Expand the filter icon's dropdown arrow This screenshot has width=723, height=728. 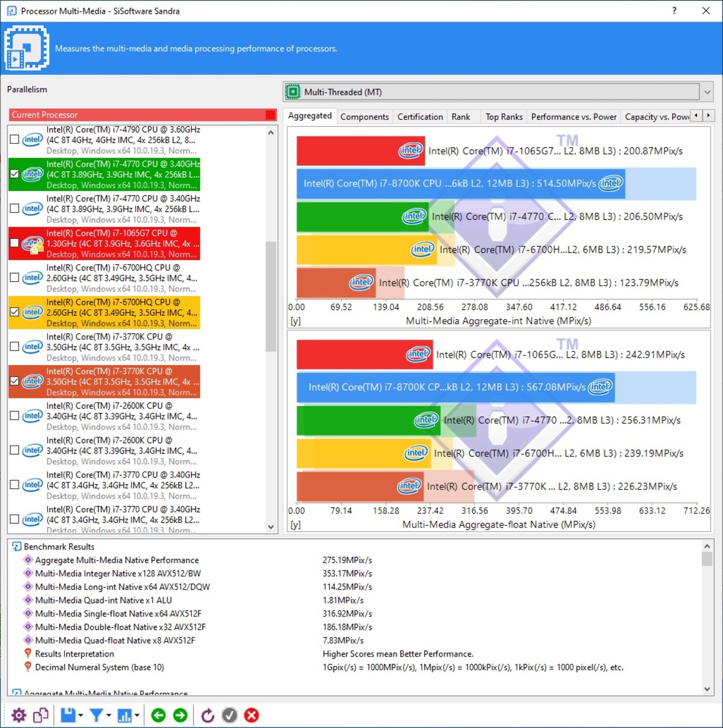click(109, 716)
